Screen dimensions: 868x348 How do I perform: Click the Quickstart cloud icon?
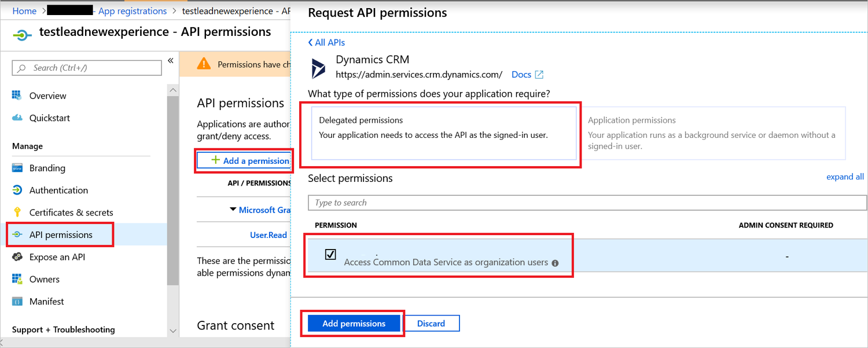pos(17,118)
